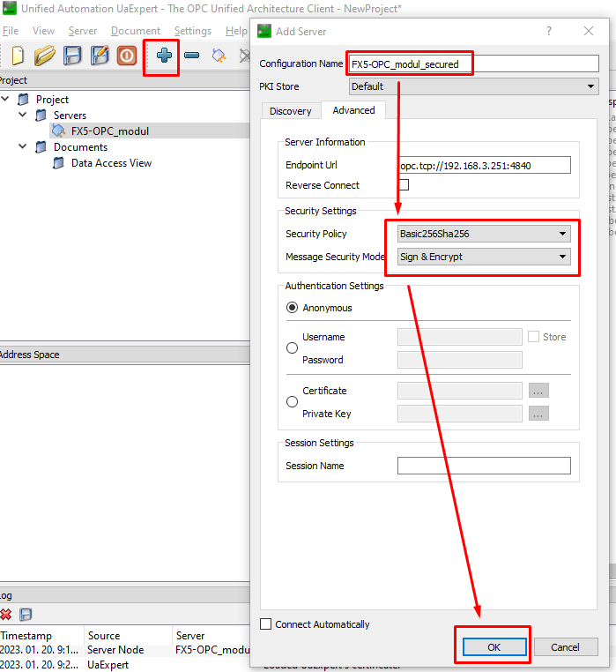Open the Document menu
Image resolution: width=616 pixels, height=672 pixels.
136,31
